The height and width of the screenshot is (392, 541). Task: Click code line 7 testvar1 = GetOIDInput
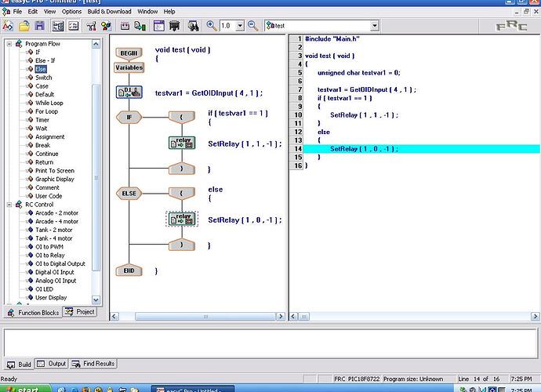click(367, 89)
